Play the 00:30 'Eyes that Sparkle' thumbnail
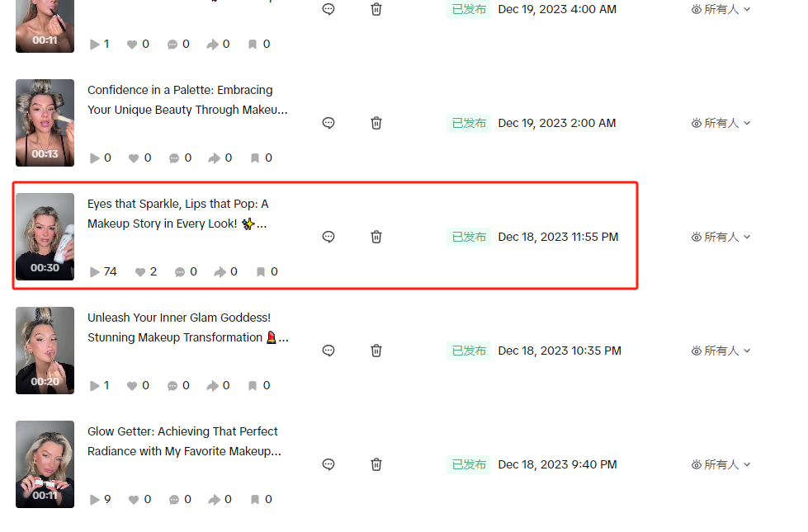 pyautogui.click(x=45, y=236)
